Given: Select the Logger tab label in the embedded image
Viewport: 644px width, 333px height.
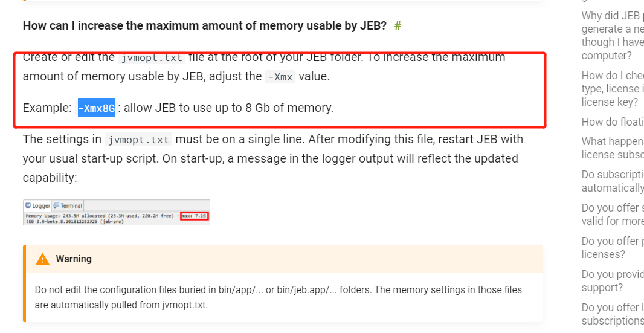Looking at the screenshot, I should tap(40, 205).
